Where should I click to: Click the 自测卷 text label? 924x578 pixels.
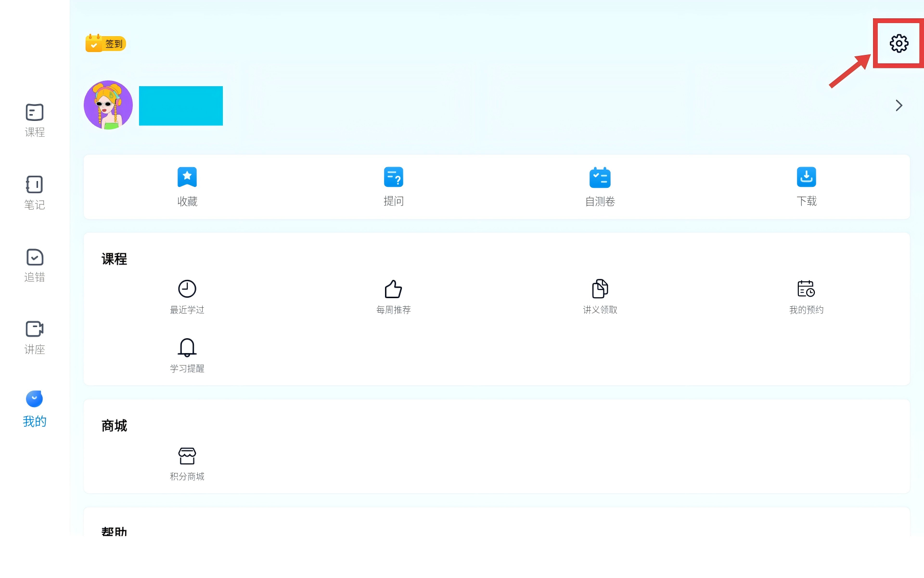click(600, 201)
